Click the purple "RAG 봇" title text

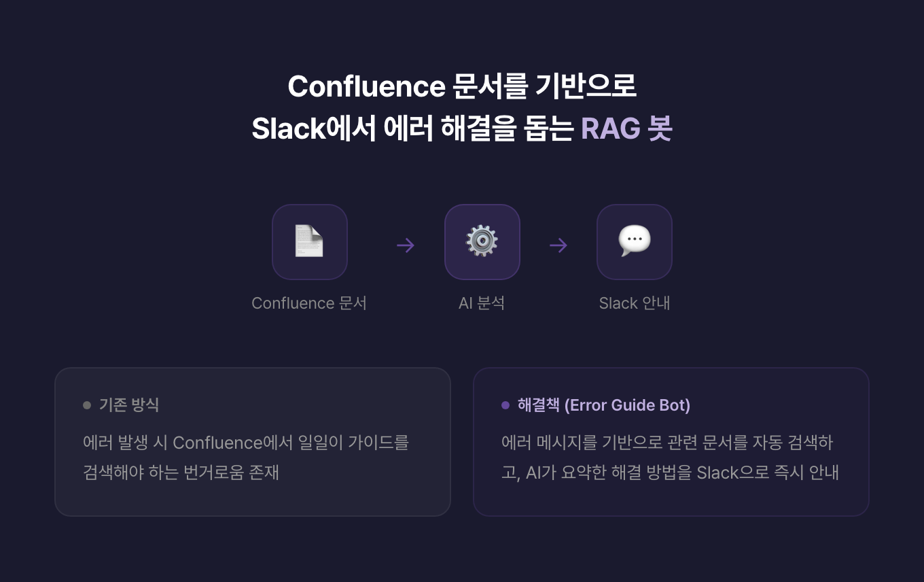(x=626, y=129)
